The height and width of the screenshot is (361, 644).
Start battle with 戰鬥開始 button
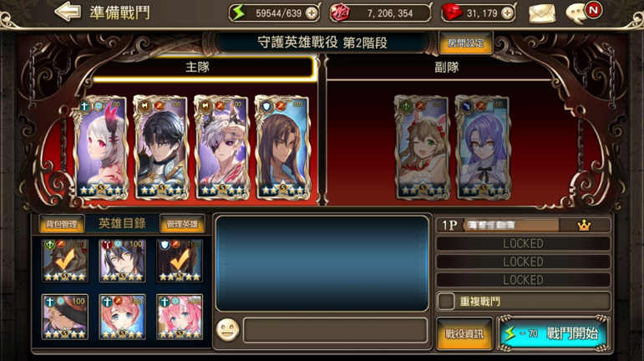coord(553,333)
